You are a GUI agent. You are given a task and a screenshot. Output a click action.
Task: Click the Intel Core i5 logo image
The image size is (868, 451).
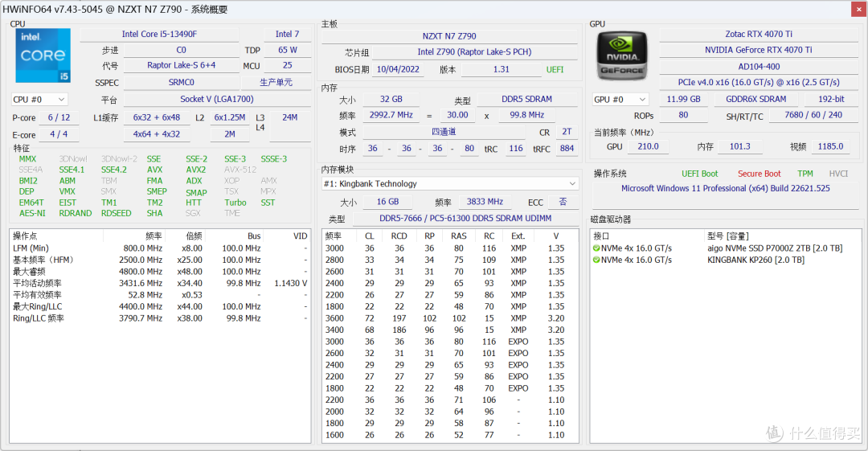[43, 55]
